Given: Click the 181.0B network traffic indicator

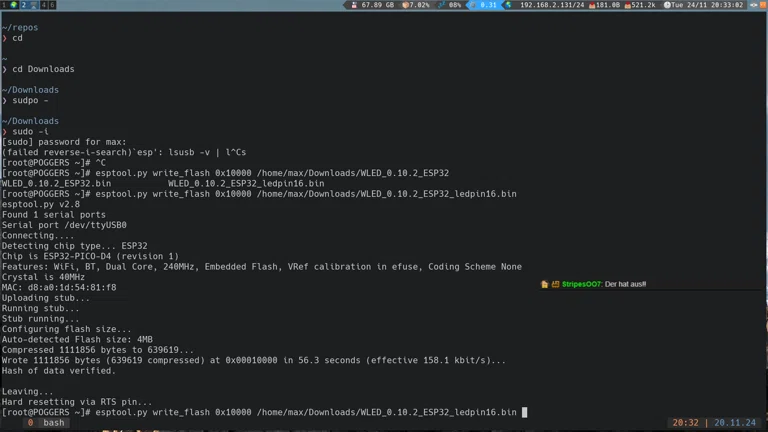Looking at the screenshot, I should [x=605, y=5].
